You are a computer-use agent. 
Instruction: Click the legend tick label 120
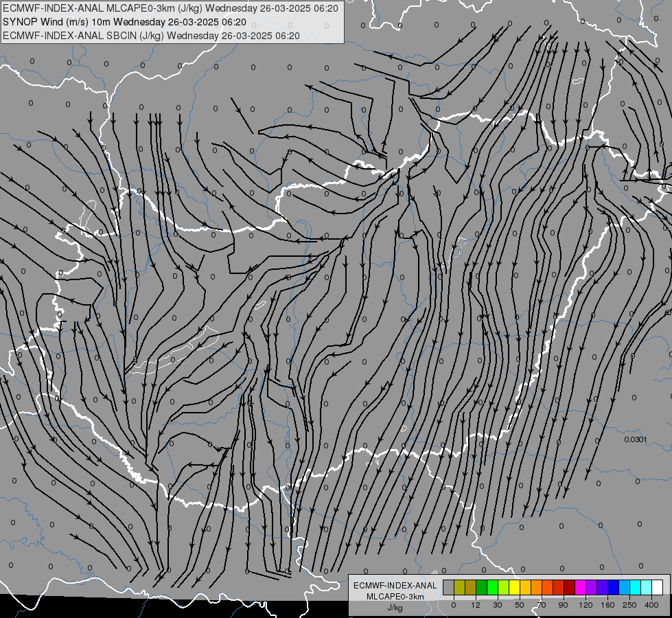click(x=586, y=605)
